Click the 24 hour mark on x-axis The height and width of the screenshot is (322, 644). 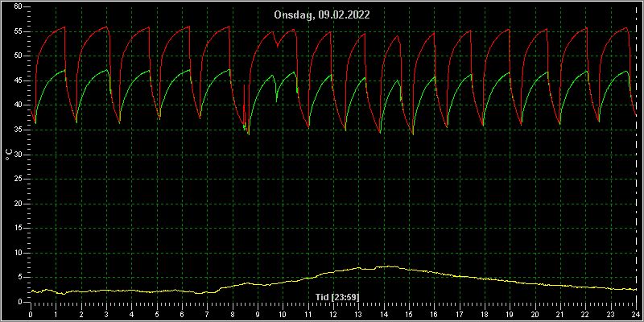tap(636, 314)
